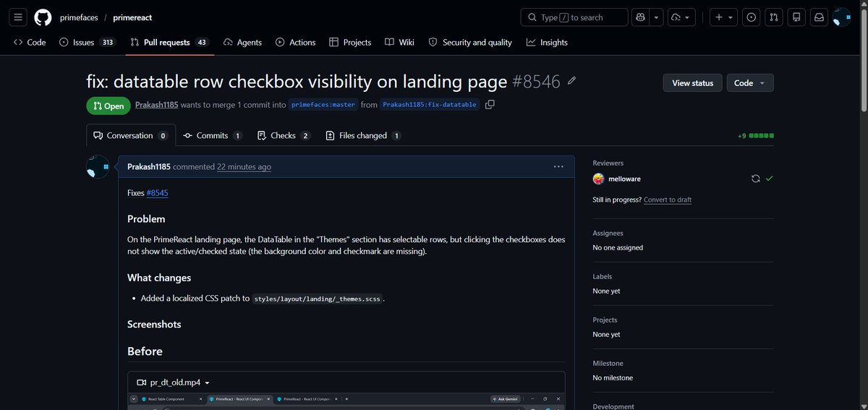Open the Prakash1185:fix-datatable branch link
This screenshot has height=410, width=868.
430,105
